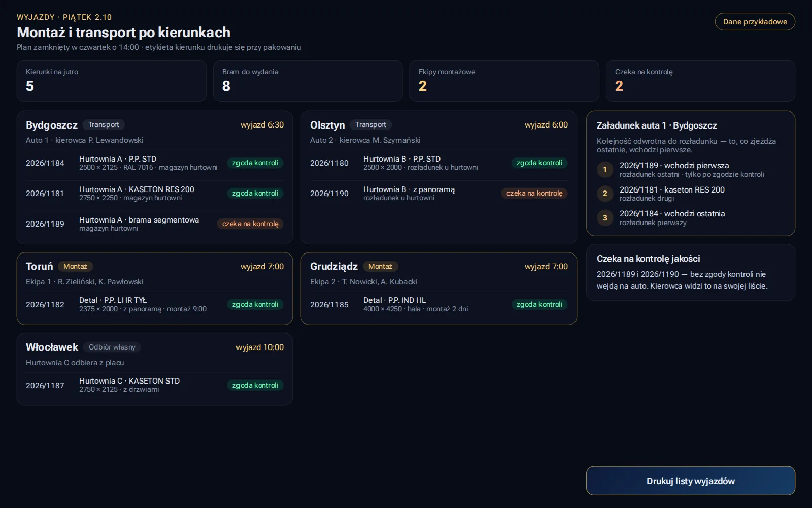
Task: Click czeka na kontrolę status for 2026/1189
Action: 250,224
